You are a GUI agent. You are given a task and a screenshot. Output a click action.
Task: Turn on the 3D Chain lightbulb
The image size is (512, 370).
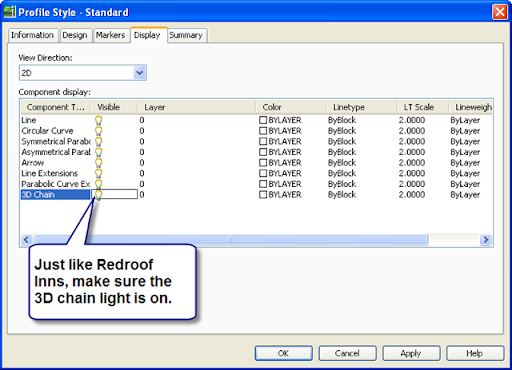(98, 195)
